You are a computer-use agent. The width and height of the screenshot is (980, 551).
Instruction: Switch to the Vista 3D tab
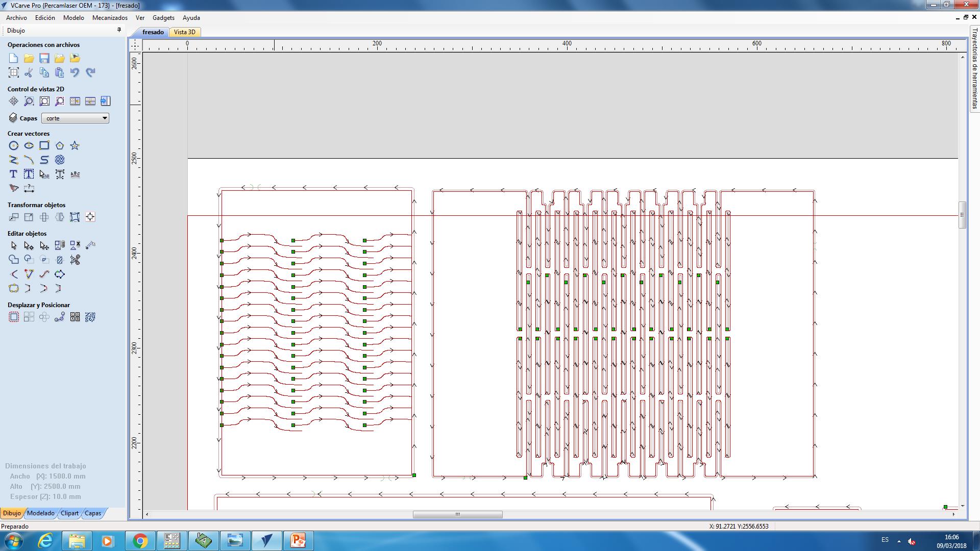[185, 32]
